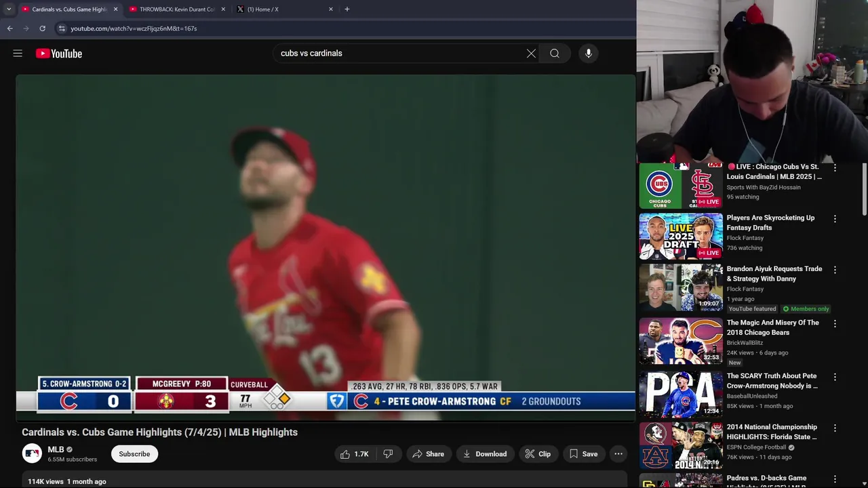
Task: Open a new browser tab
Action: [x=347, y=9]
